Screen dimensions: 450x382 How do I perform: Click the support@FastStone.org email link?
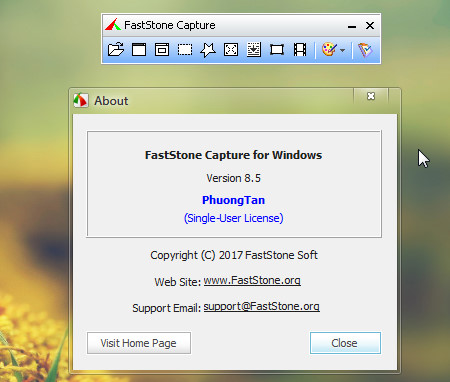[262, 306]
